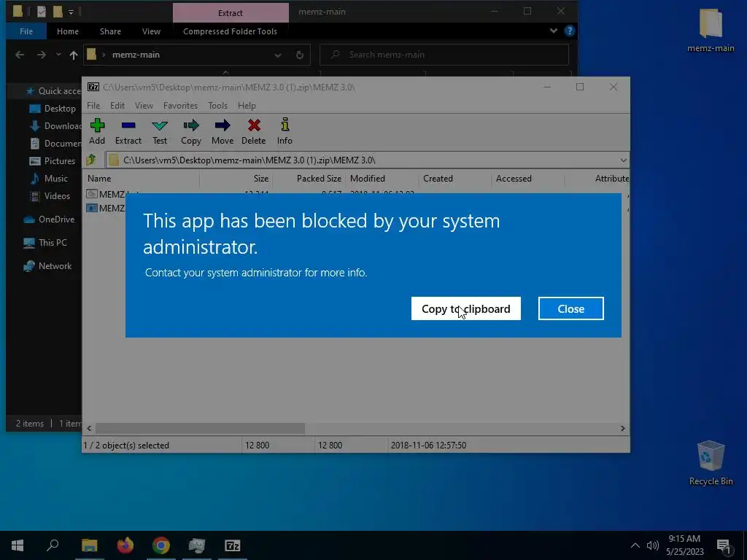Select Desktop in Explorer sidebar

click(53, 109)
